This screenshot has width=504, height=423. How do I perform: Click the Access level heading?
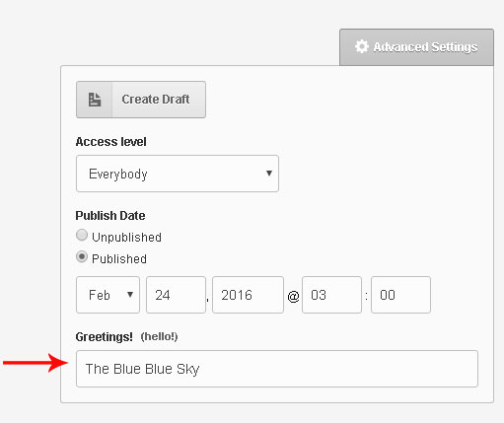(111, 142)
